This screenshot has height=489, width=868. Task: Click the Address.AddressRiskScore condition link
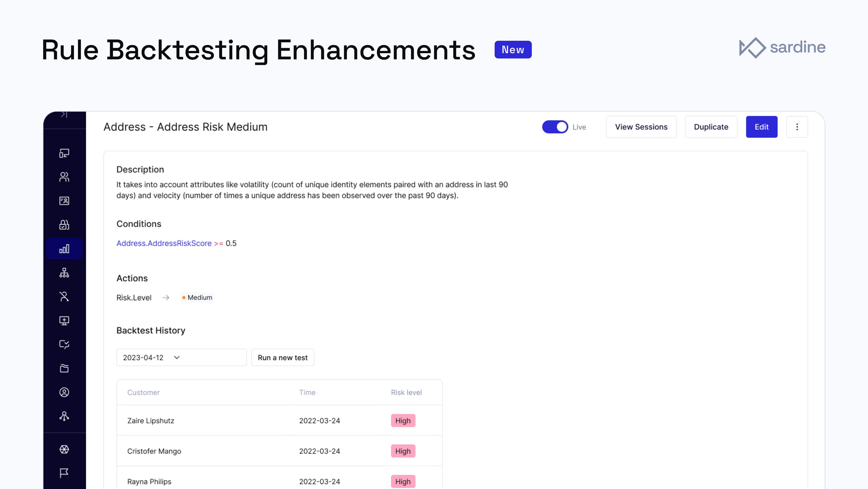pos(164,243)
